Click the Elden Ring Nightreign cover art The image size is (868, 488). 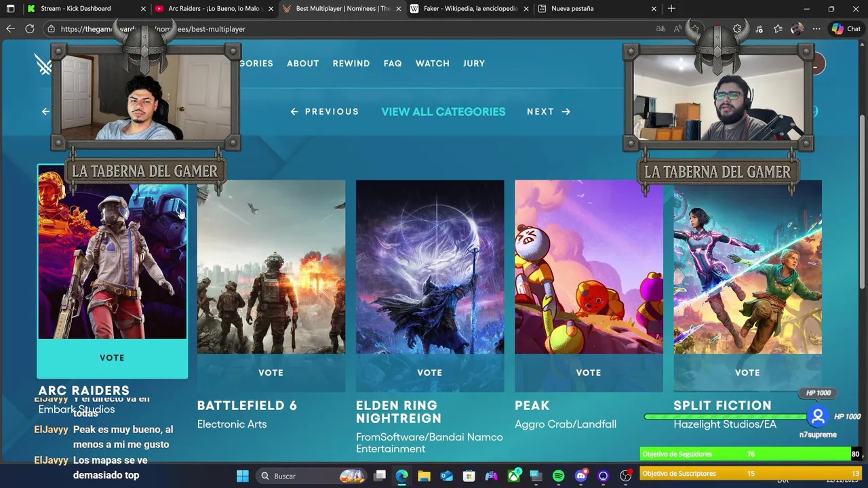[x=430, y=267]
